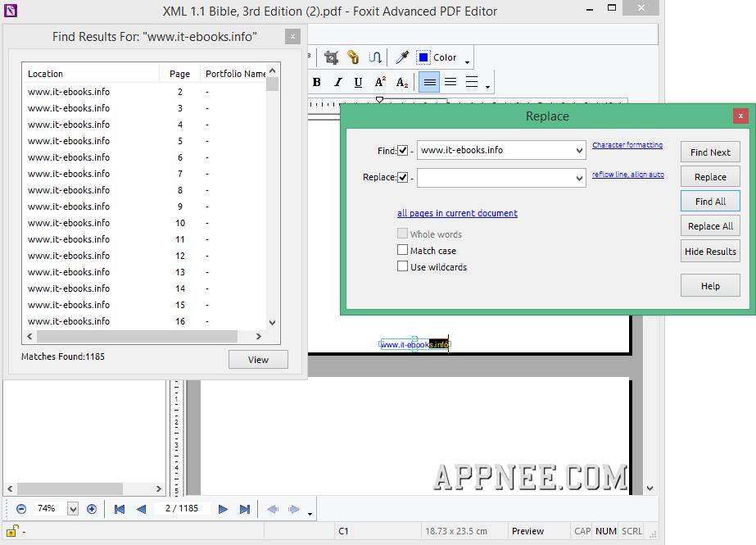Click the blue Color swatch
Image resolution: width=756 pixels, height=545 pixels.
point(423,57)
